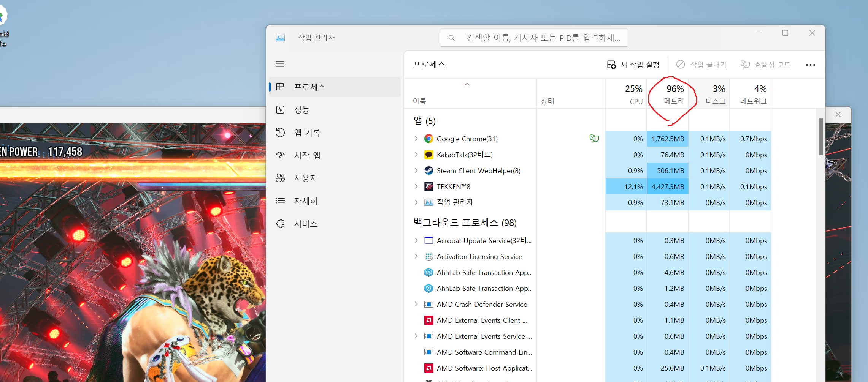The image size is (868, 382).
Task: Expand the Google Chrome process group
Action: pos(416,139)
